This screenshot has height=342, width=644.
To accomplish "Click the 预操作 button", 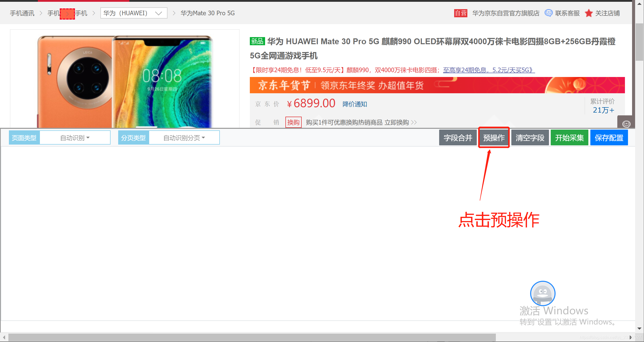I will 494,138.
